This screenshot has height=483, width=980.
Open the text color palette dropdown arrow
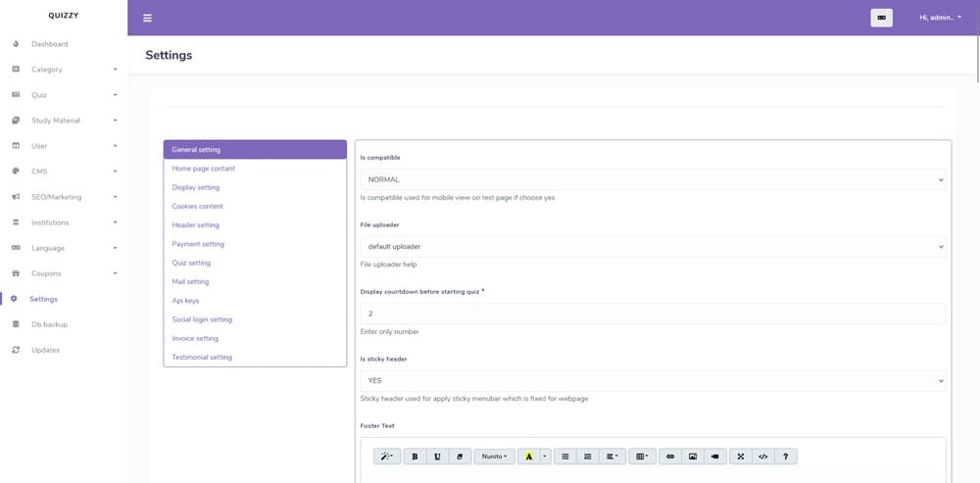(545, 457)
